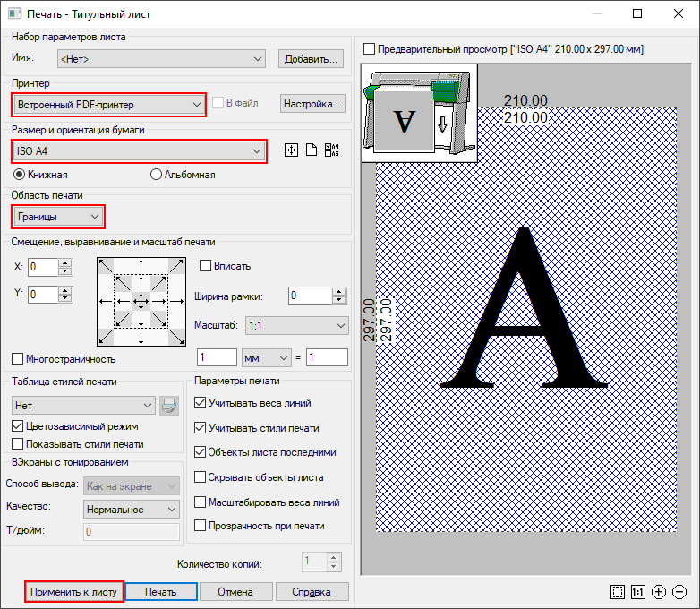Toggle the Многостраничность checkbox
Image resolution: width=700 pixels, height=609 pixels.
pyautogui.click(x=18, y=359)
